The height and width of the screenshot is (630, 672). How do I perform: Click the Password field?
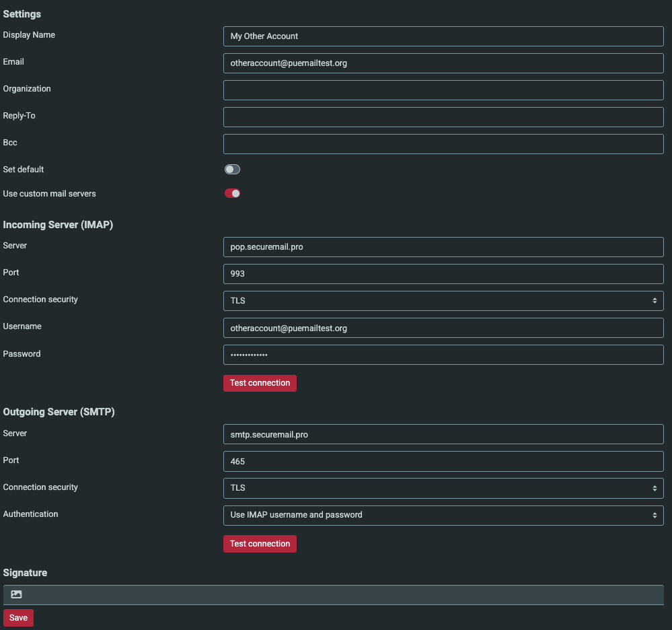point(443,355)
